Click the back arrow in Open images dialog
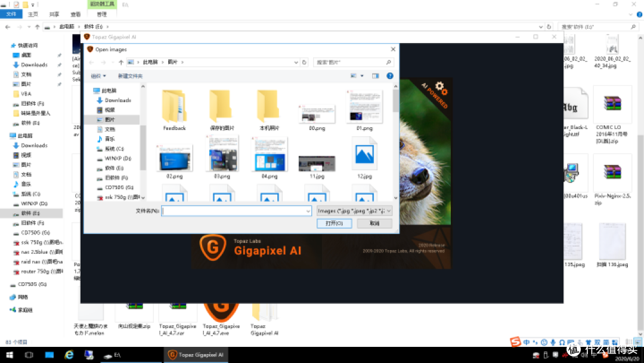The width and height of the screenshot is (644, 363). click(92, 63)
